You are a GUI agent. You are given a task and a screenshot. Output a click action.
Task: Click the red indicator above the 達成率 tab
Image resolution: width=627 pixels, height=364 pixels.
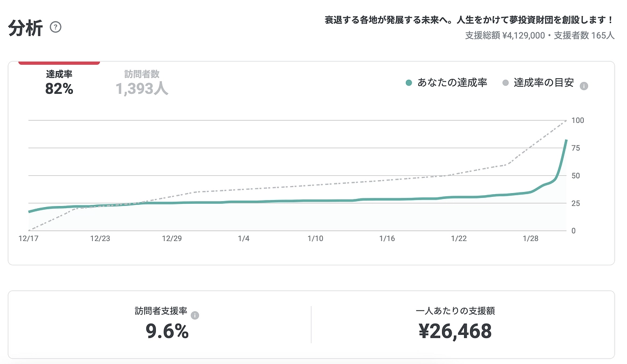pos(59,63)
